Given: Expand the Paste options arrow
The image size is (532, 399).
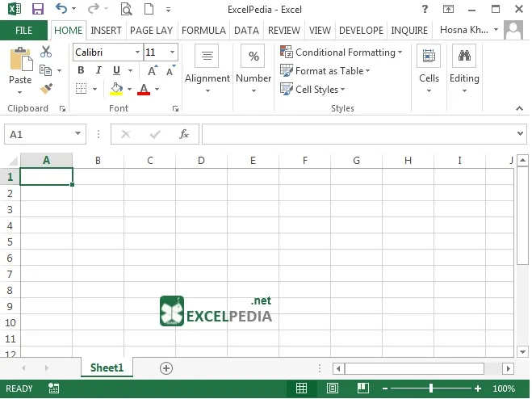Looking at the screenshot, I should pyautogui.click(x=19, y=92).
